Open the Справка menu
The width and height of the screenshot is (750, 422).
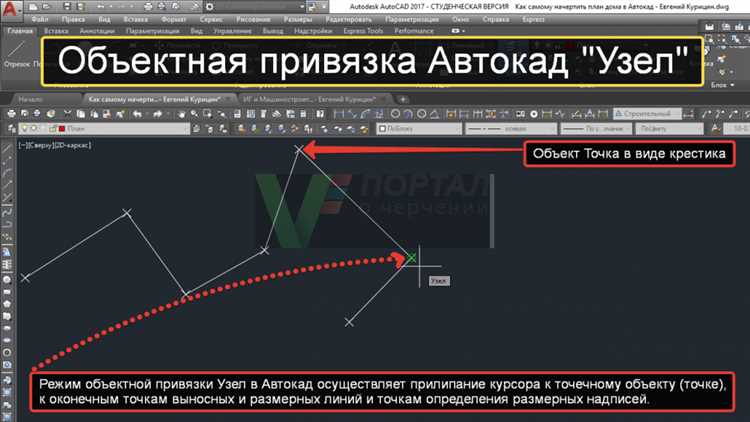pos(496,20)
